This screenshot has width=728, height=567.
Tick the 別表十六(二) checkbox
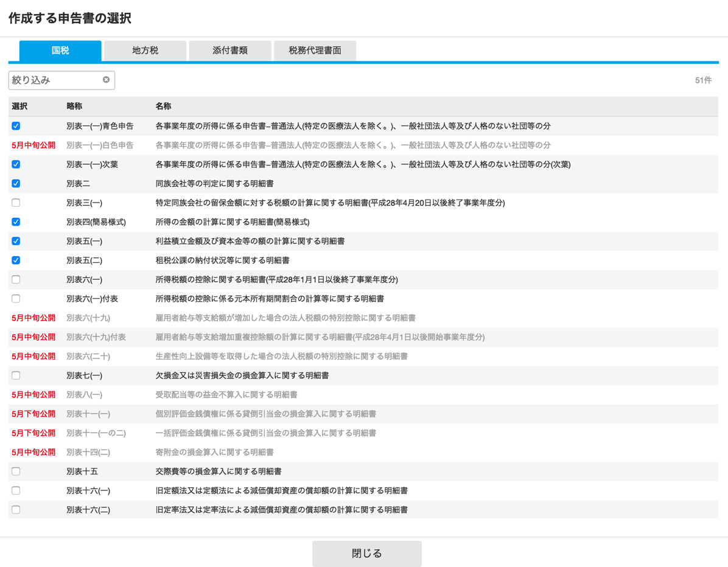[x=16, y=510]
